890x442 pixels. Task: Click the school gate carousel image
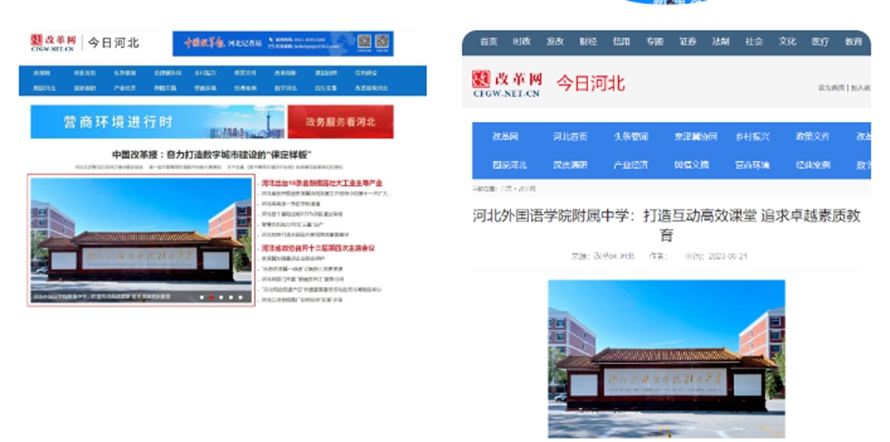[x=140, y=240]
